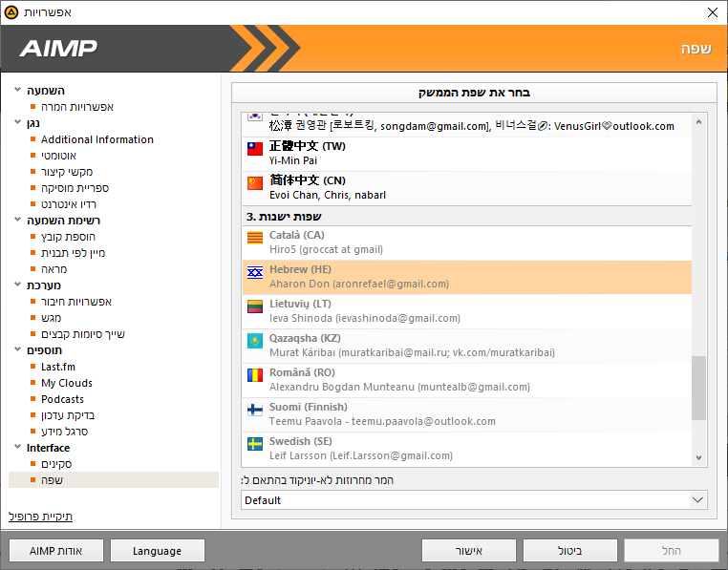Confirm with the אישור button

coord(469,551)
